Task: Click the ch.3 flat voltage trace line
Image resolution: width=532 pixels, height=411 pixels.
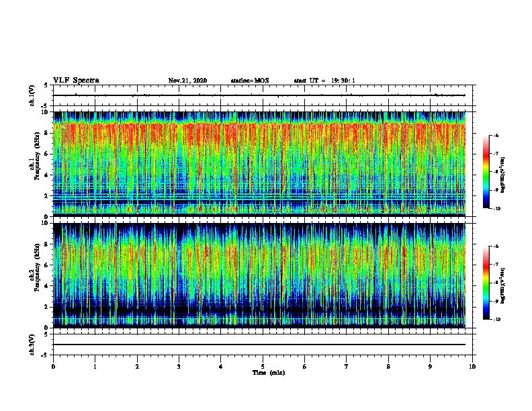Action: point(259,345)
